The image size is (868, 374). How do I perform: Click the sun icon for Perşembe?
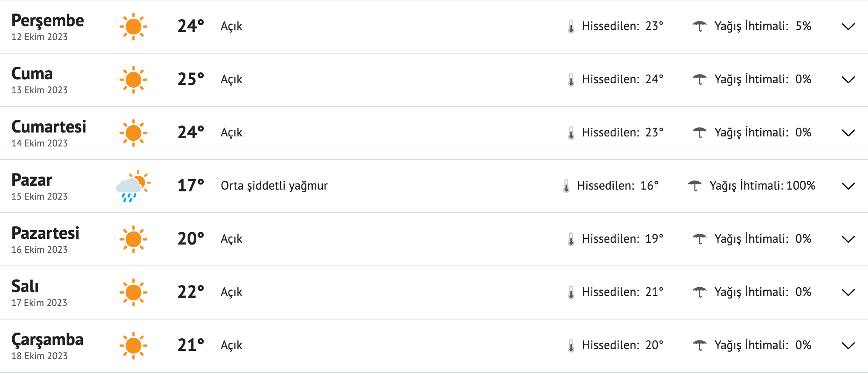coord(133,26)
